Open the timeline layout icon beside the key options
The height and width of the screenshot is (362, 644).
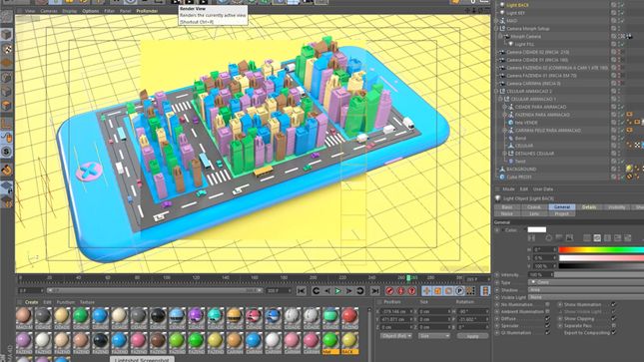[485, 291]
